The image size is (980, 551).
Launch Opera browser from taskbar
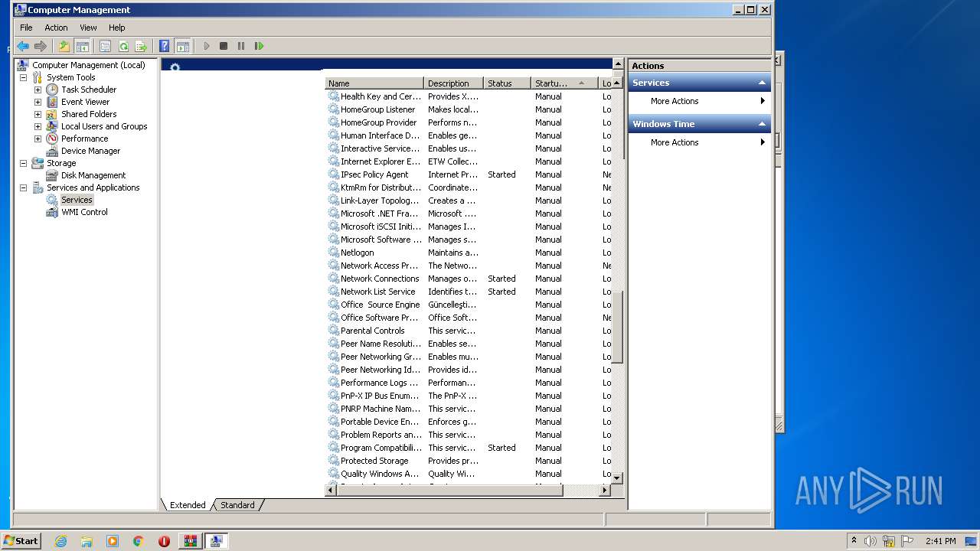pos(164,541)
